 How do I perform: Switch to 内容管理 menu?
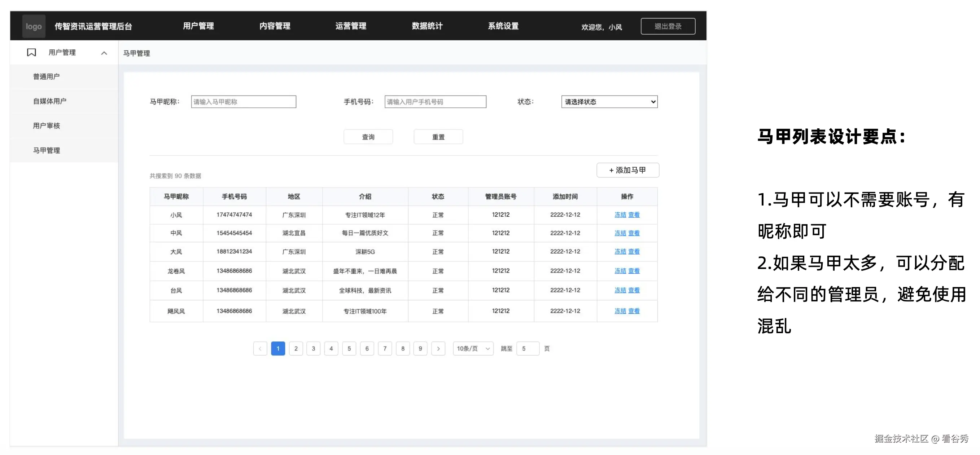click(x=275, y=26)
